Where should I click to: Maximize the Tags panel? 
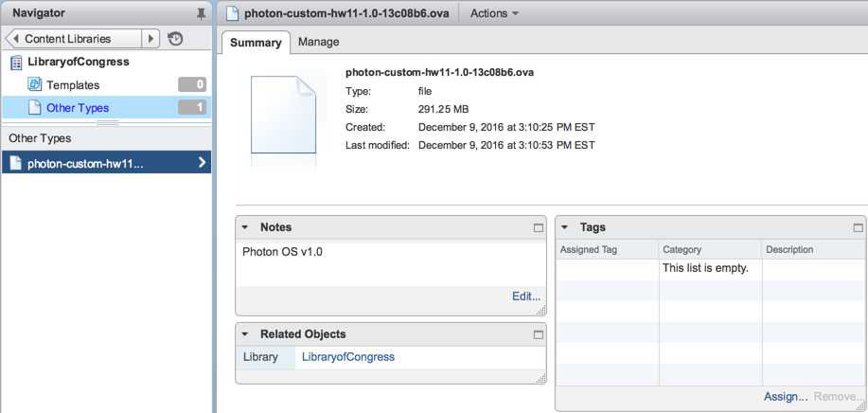[859, 228]
